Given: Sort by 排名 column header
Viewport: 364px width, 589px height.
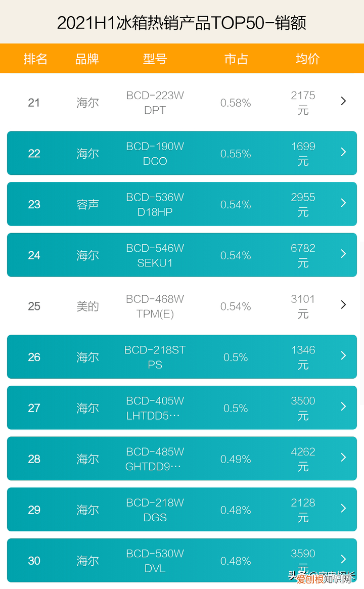Looking at the screenshot, I should [35, 59].
